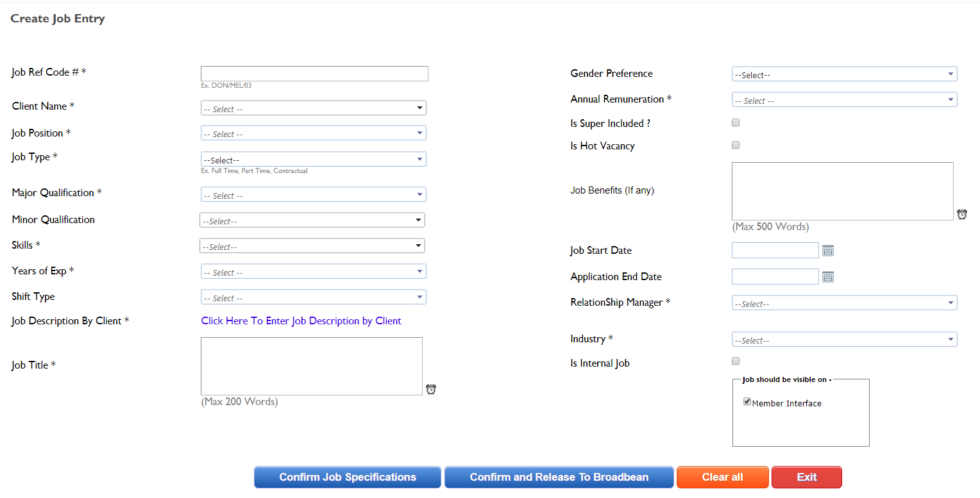Image resolution: width=980 pixels, height=498 pixels.
Task: Open link to enter Job Description by Client
Action: click(x=301, y=321)
